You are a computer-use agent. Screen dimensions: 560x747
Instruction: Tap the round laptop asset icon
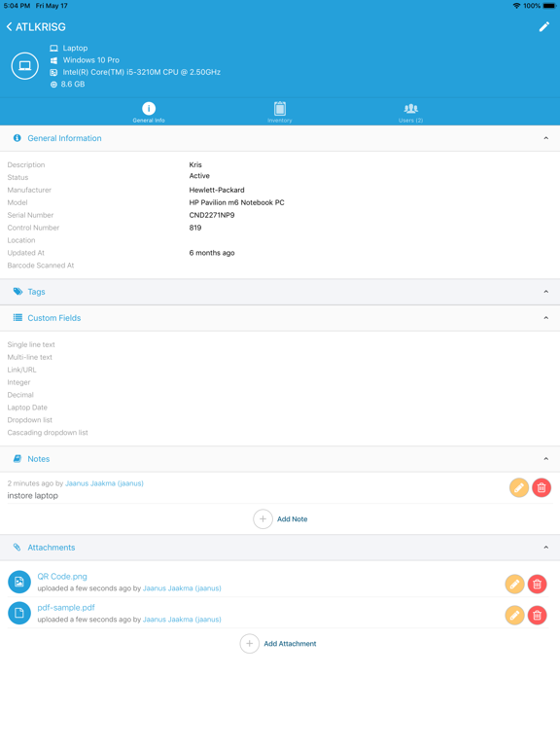[x=24, y=66]
